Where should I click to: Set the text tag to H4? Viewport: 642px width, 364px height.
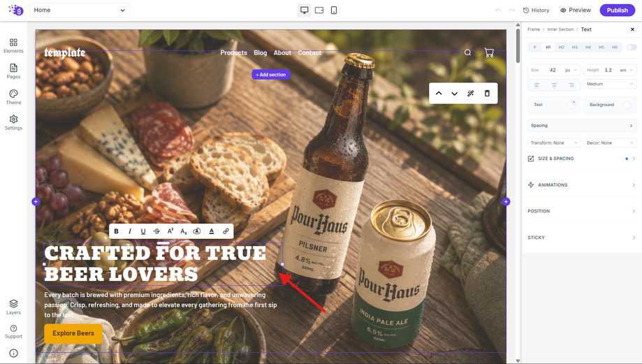(588, 48)
